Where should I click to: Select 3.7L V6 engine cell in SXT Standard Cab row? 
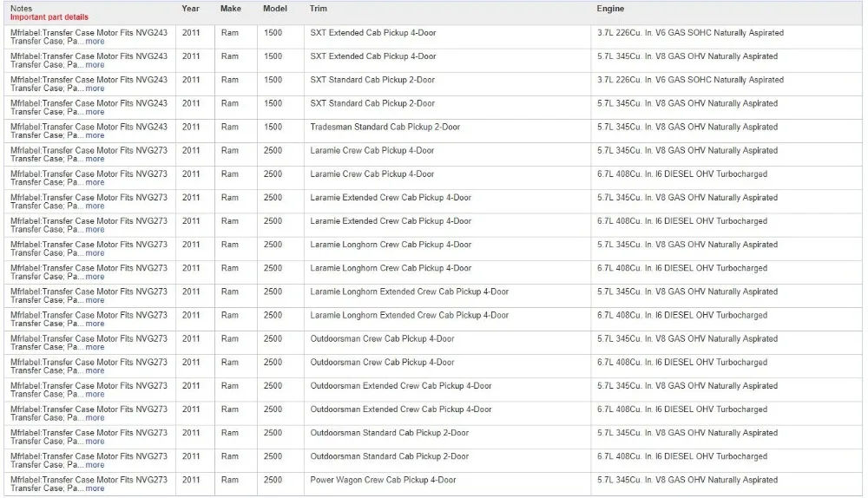pyautogui.click(x=690, y=80)
